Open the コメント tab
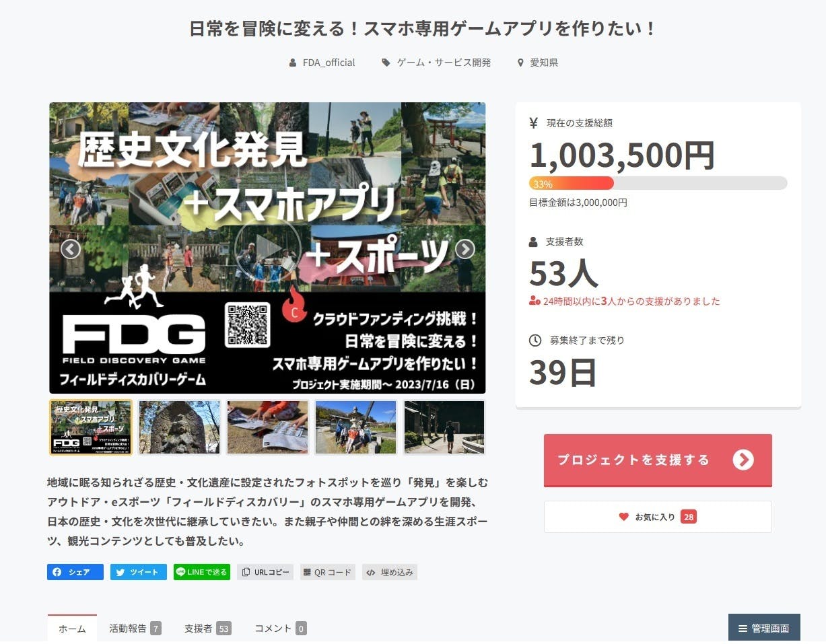826x644 pixels. (x=280, y=629)
